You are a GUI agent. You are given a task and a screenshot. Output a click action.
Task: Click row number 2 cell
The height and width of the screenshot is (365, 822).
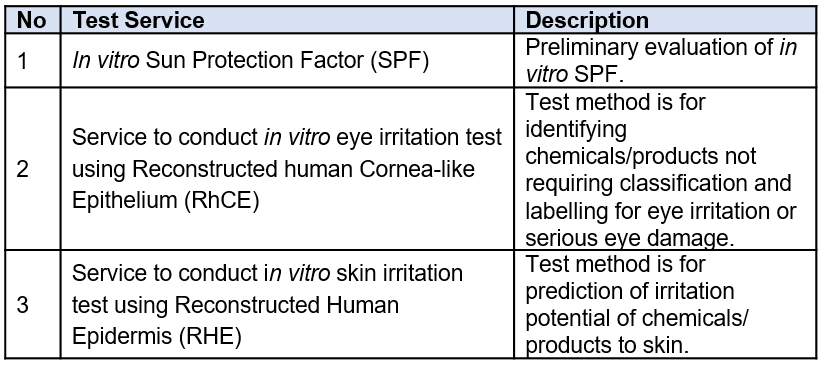[32, 169]
